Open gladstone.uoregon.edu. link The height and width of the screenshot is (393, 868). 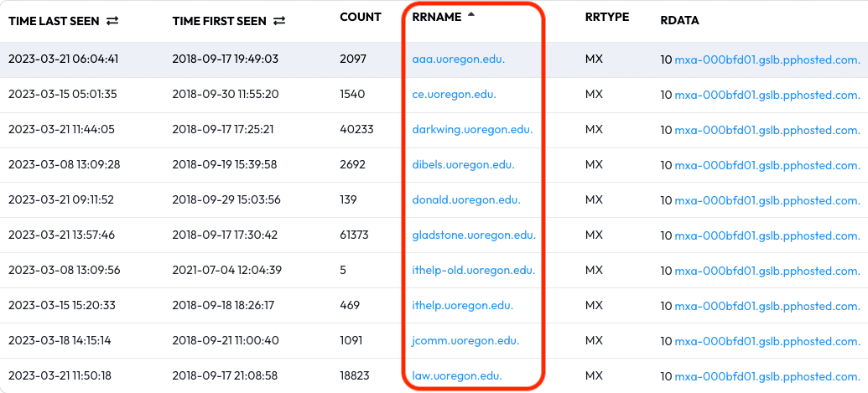(474, 235)
